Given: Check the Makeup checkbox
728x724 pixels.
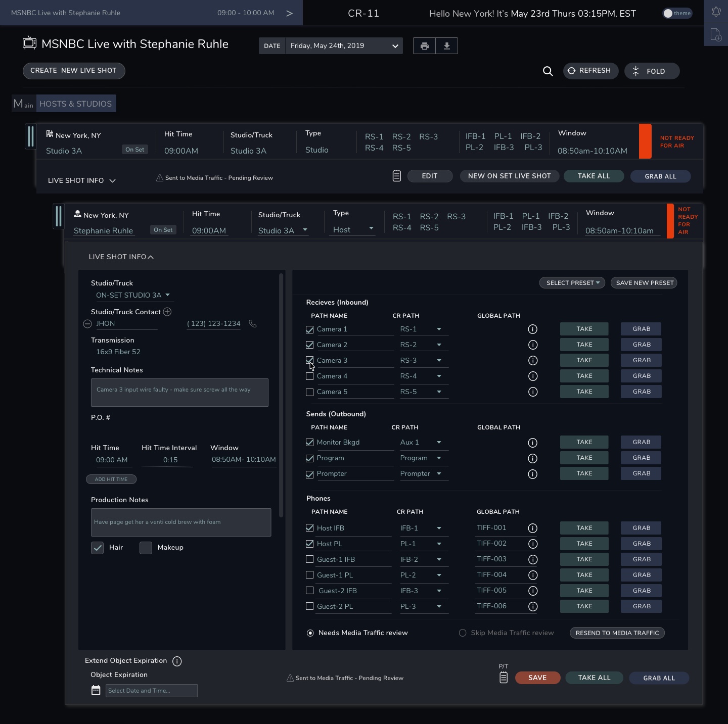Looking at the screenshot, I should click(x=146, y=548).
